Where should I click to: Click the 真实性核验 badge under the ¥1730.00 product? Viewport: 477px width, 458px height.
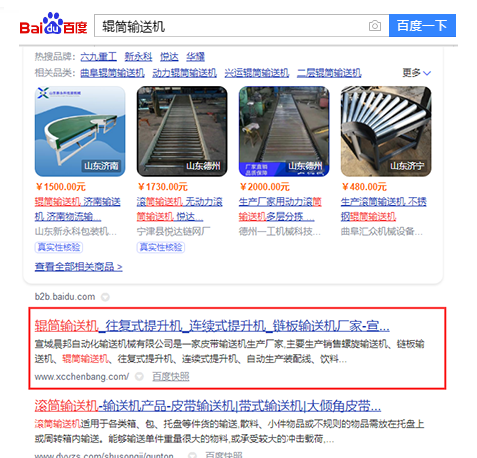161,247
